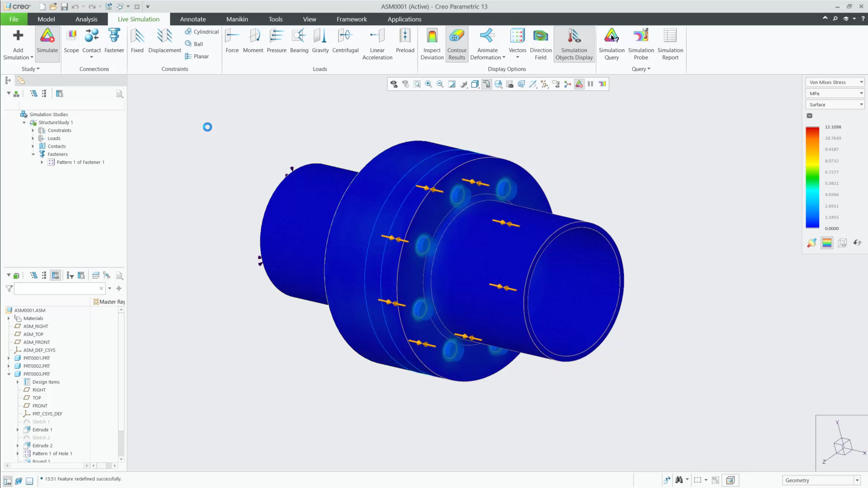Open the Geometry selection filter dropdown

[x=821, y=480]
